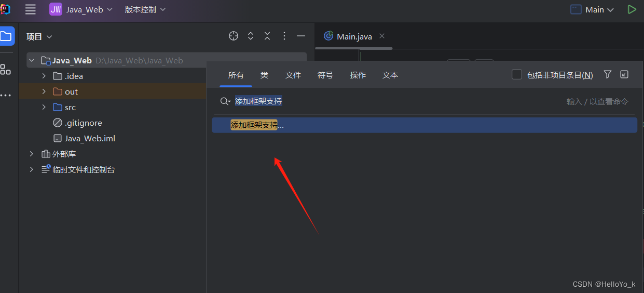Collapse all in project tree
Viewport: 644px width, 293px height.
[x=267, y=36]
